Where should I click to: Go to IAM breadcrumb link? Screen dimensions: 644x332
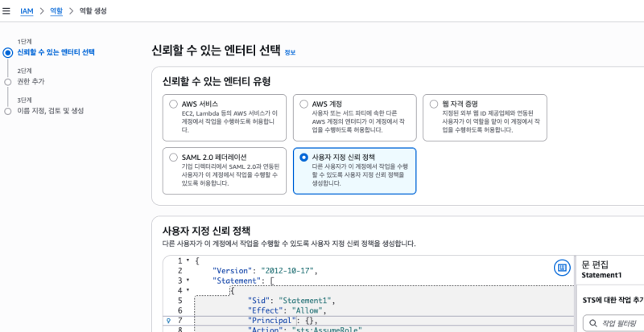coord(27,10)
